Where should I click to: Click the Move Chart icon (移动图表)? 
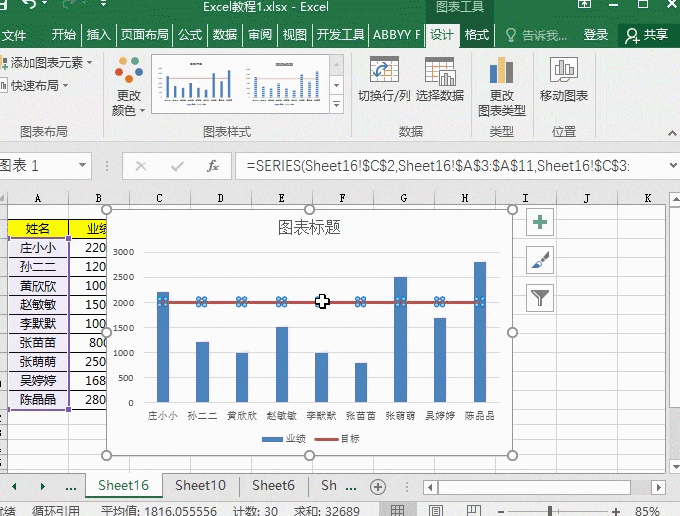(x=564, y=70)
